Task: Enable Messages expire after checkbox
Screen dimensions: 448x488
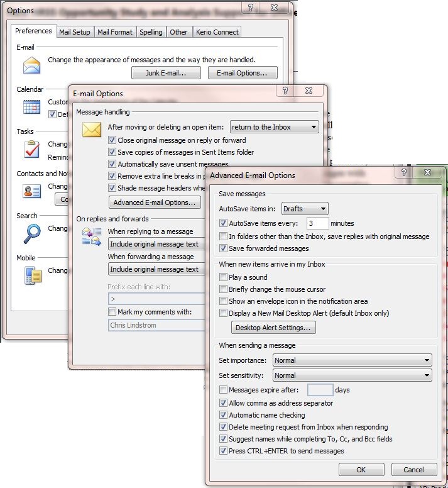Action: pyautogui.click(x=223, y=390)
